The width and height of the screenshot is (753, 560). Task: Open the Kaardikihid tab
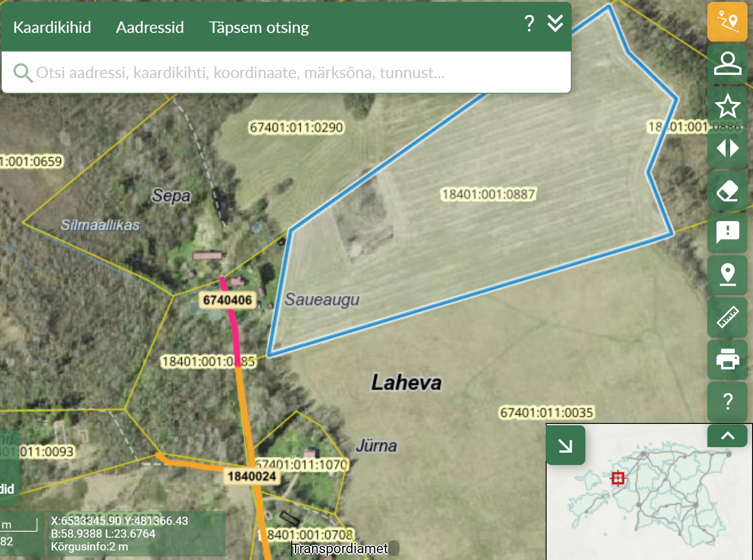52,27
